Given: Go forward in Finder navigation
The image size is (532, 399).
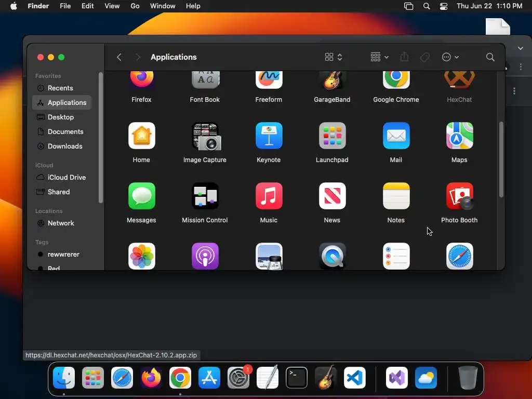Looking at the screenshot, I should tap(138, 57).
